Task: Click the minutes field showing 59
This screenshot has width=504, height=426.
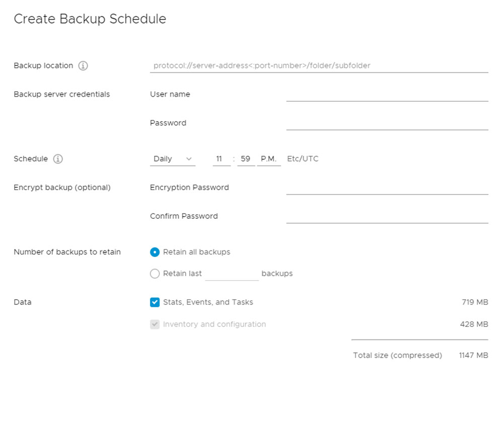Action: (246, 159)
